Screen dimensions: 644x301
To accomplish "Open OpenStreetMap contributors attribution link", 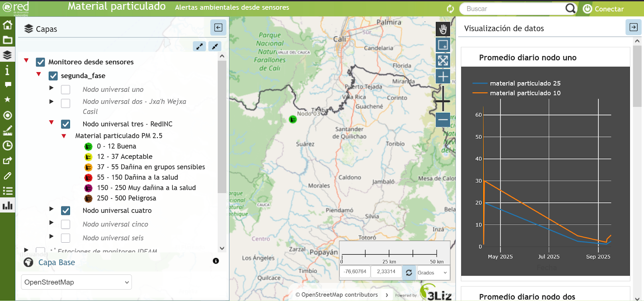I will pyautogui.click(x=339, y=295).
